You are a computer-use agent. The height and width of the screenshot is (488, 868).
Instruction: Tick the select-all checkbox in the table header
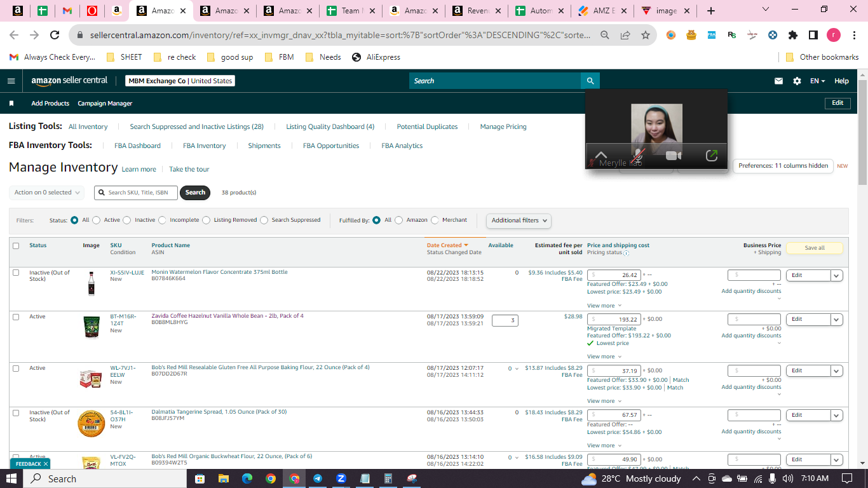16,246
